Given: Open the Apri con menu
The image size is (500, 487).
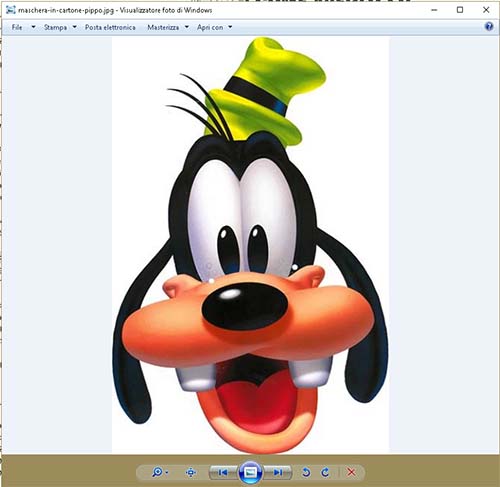Looking at the screenshot, I should click(x=210, y=27).
